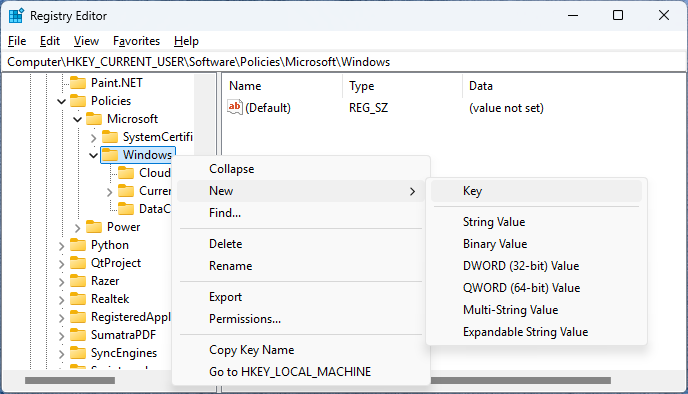
Task: Expand the Python node arrow
Action: point(61,246)
